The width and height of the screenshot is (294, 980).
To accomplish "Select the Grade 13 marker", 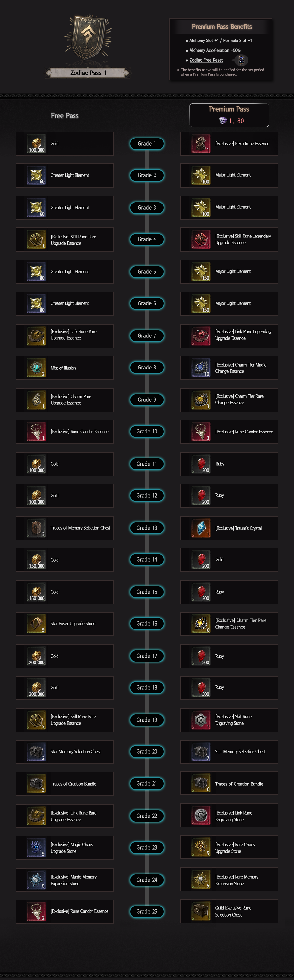I will coord(147,528).
